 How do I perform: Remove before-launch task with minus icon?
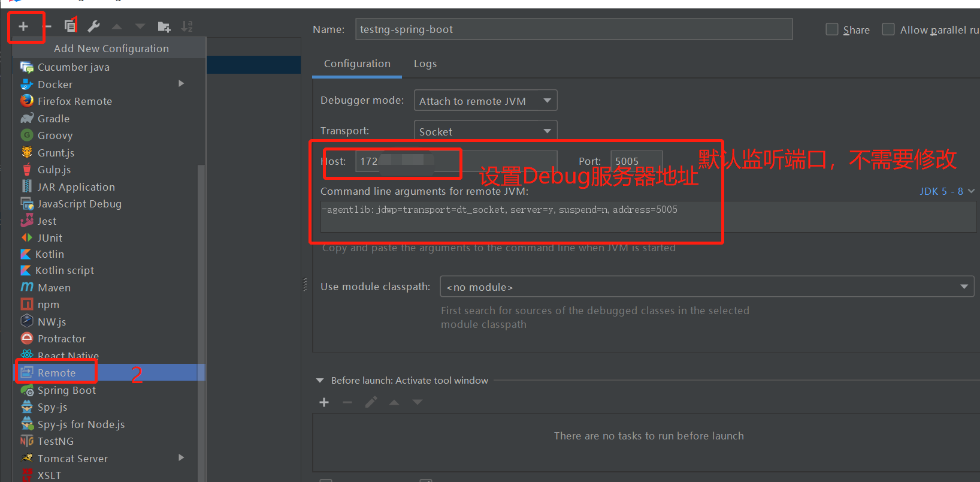[347, 402]
